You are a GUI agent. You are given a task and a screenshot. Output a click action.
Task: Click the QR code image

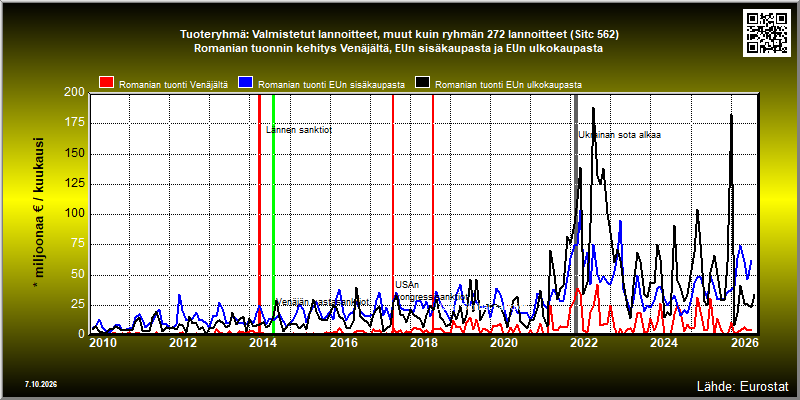point(767,32)
